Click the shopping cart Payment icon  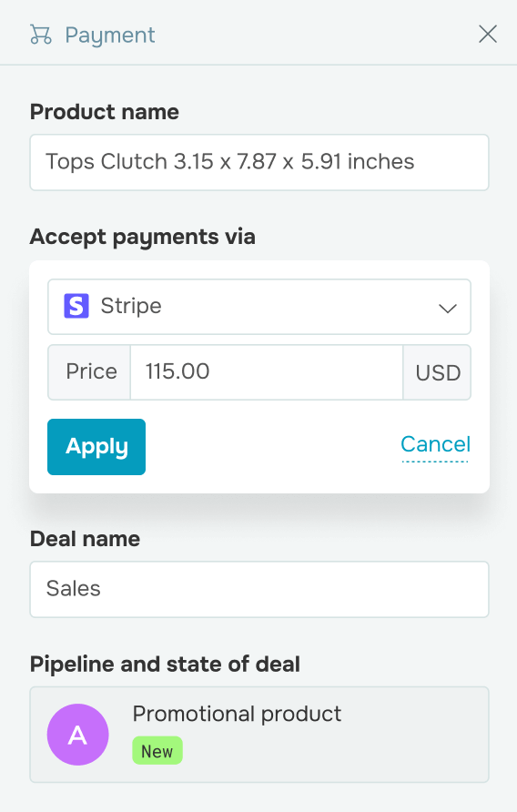[40, 35]
